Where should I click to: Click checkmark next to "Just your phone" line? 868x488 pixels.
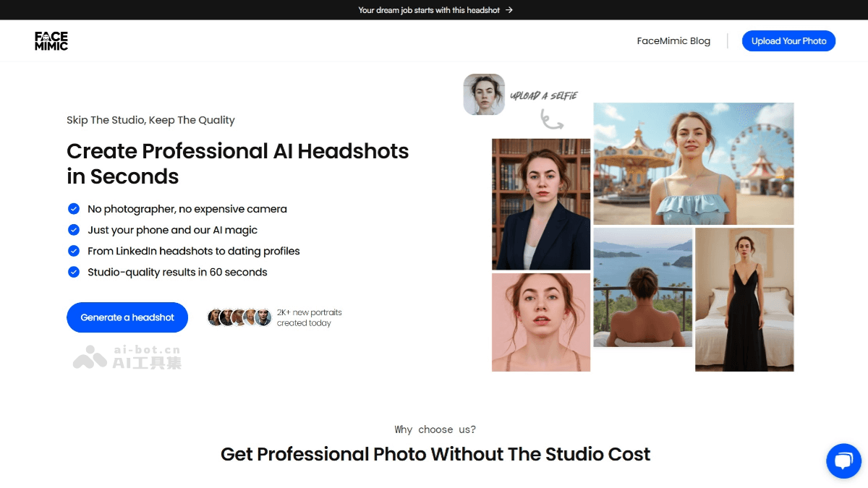(x=74, y=230)
